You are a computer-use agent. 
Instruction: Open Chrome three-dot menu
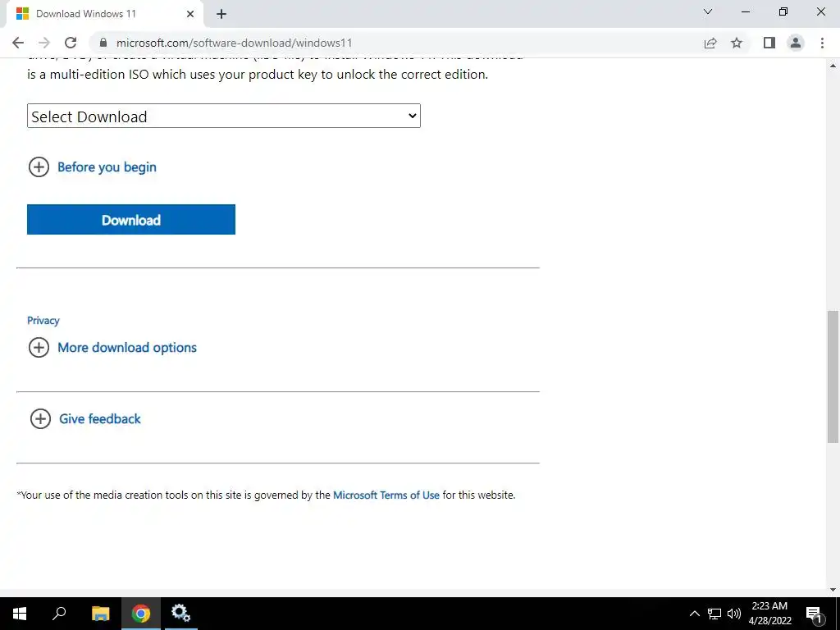pos(822,43)
